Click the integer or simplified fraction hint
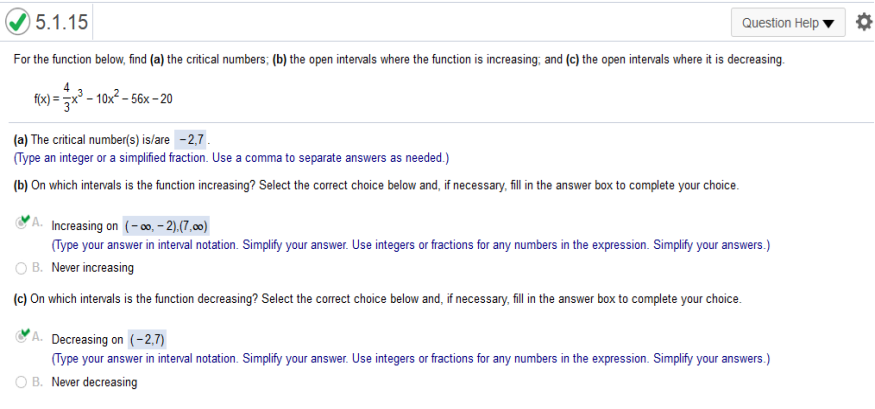The height and width of the screenshot is (409, 875). (231, 158)
